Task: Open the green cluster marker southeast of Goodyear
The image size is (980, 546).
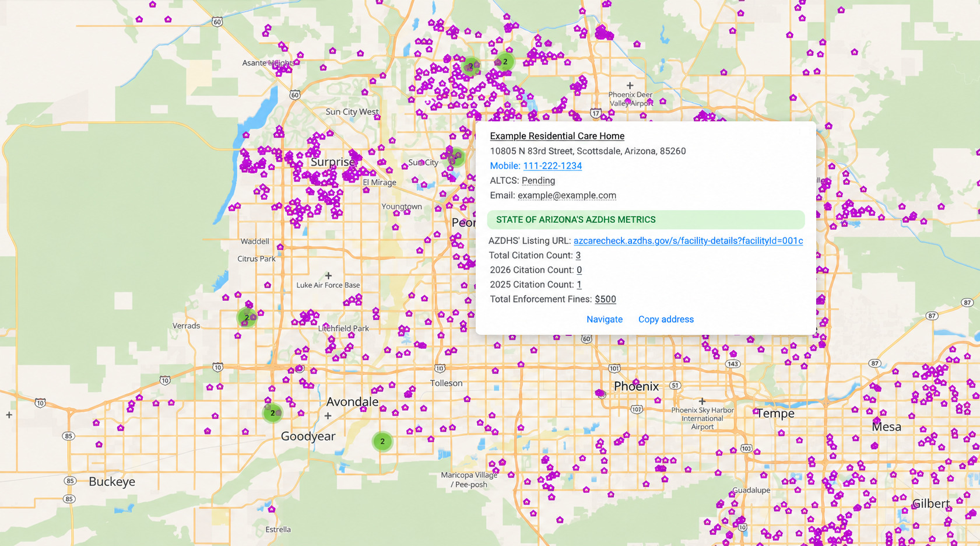Action: coord(382,442)
